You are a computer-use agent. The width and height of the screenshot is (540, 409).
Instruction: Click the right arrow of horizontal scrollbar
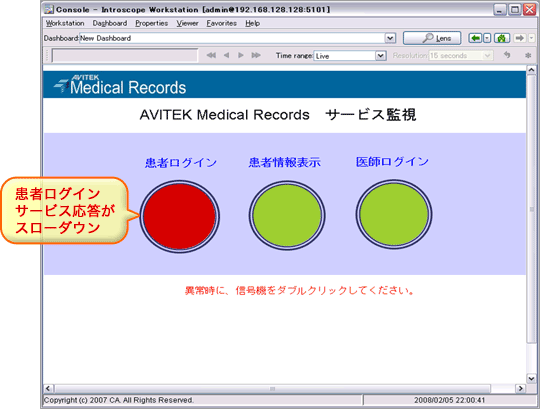(520, 388)
